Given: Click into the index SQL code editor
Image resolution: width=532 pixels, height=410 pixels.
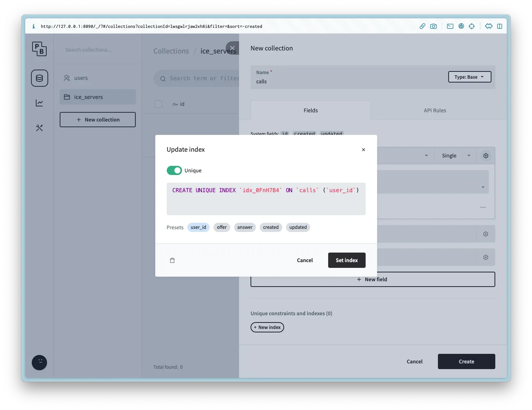Looking at the screenshot, I should pyautogui.click(x=266, y=203).
